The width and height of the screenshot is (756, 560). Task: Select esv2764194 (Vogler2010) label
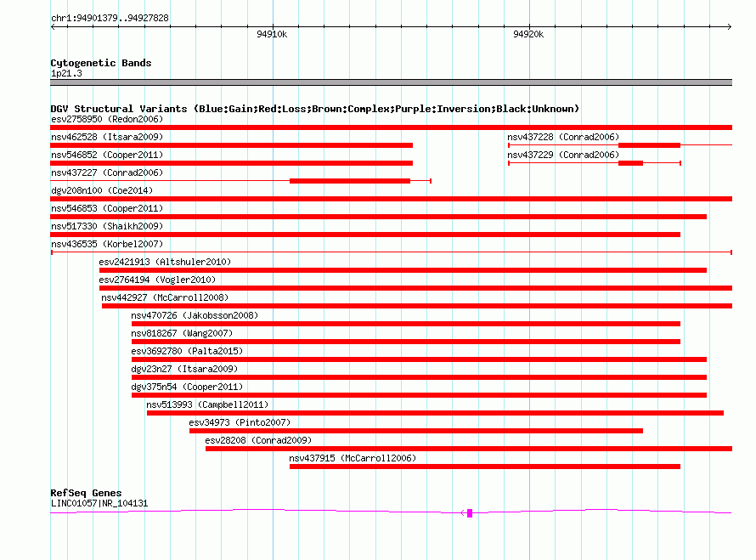tap(157, 280)
